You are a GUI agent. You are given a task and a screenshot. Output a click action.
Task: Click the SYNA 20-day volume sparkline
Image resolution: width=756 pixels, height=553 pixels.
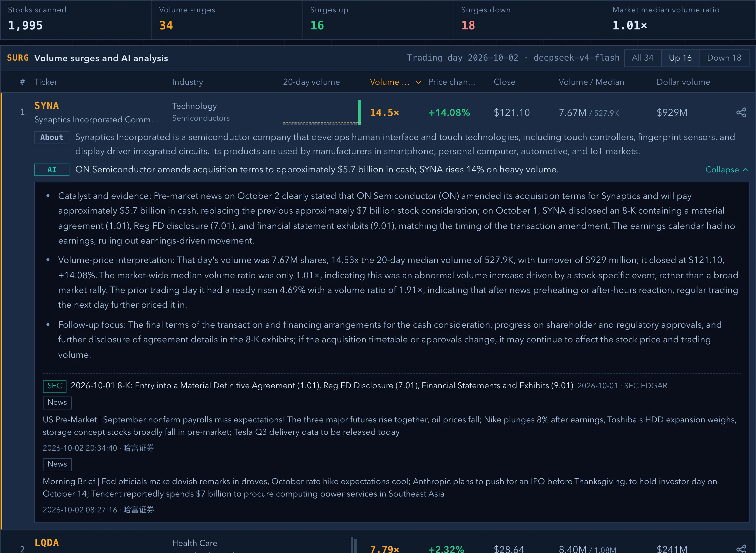[321, 112]
